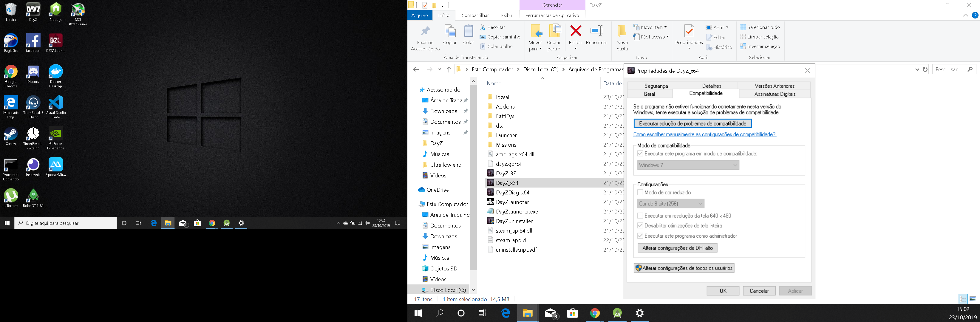Toggle compatibility mode checkbox

640,154
